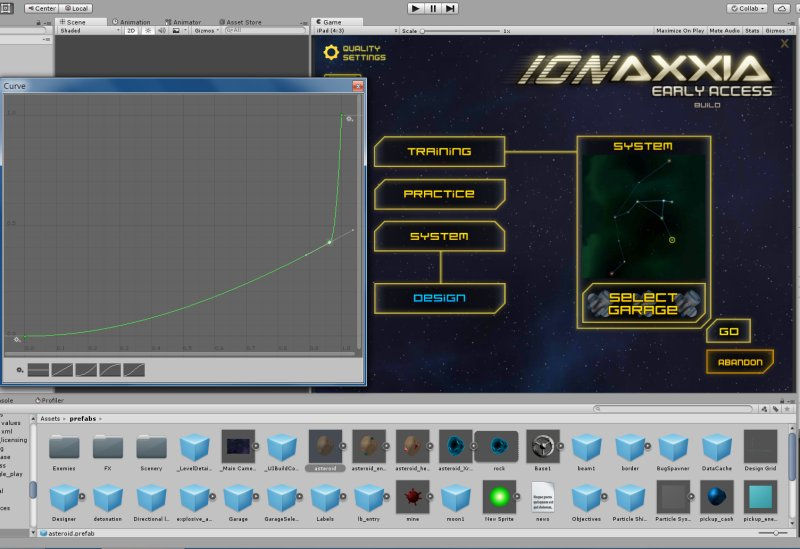Open the Asset Store tab
Viewport: 800px width, 549px height.
[x=240, y=22]
